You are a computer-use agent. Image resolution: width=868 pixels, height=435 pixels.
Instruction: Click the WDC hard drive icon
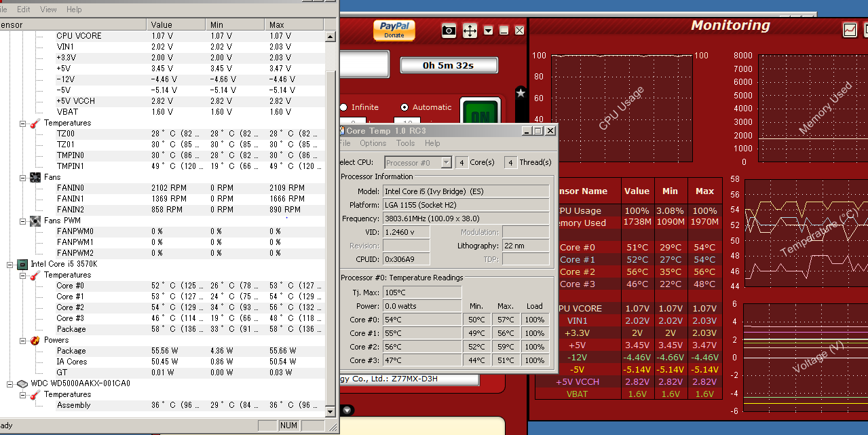click(22, 383)
